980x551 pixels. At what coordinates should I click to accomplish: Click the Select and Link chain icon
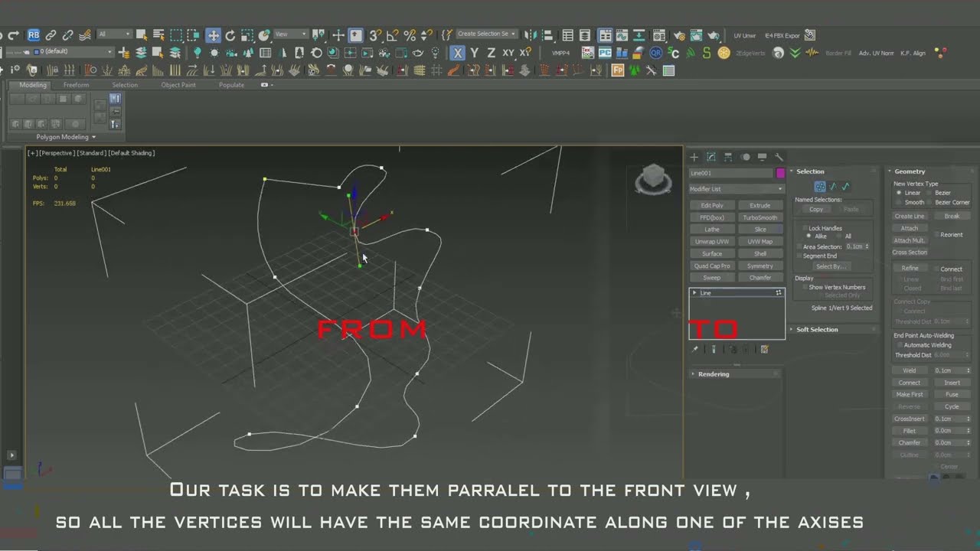pyautogui.click(x=51, y=35)
